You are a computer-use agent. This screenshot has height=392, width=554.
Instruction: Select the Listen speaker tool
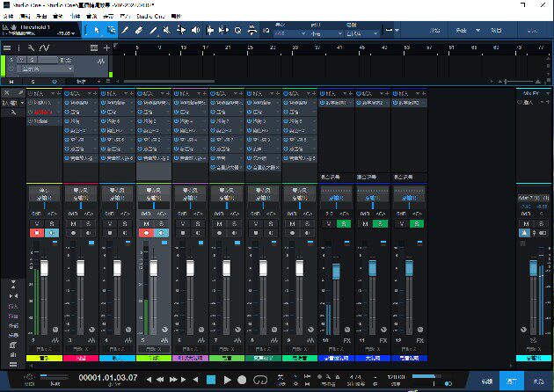point(195,31)
